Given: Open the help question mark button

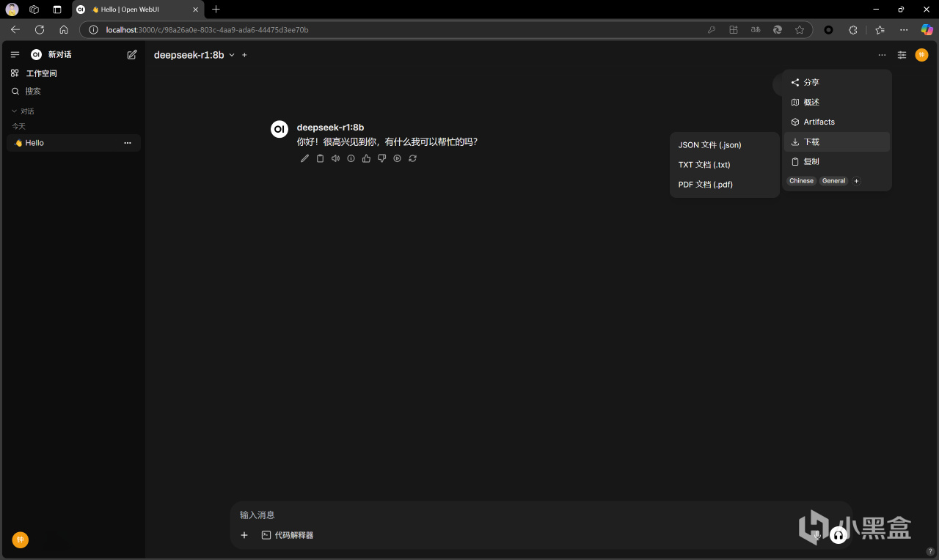Looking at the screenshot, I should click(x=930, y=551).
